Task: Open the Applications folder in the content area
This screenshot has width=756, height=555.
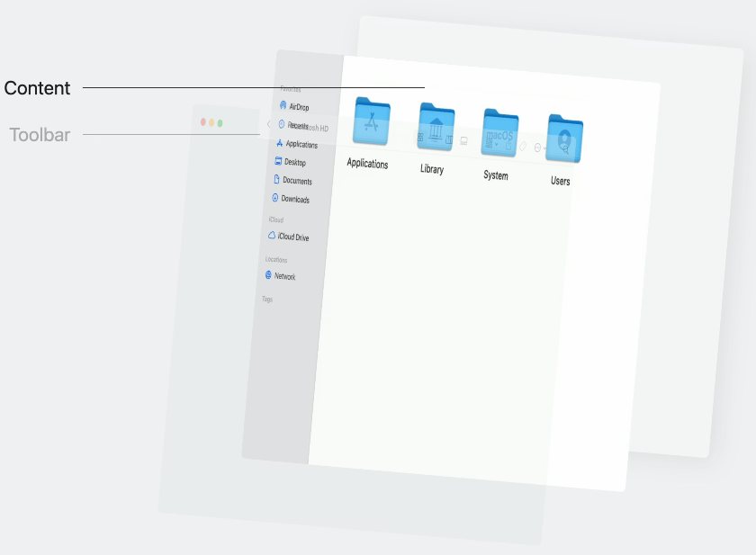Action: [371, 122]
